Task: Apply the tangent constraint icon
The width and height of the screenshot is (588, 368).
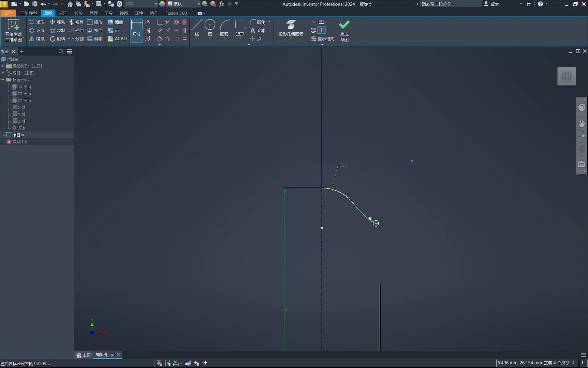Action: point(159,39)
